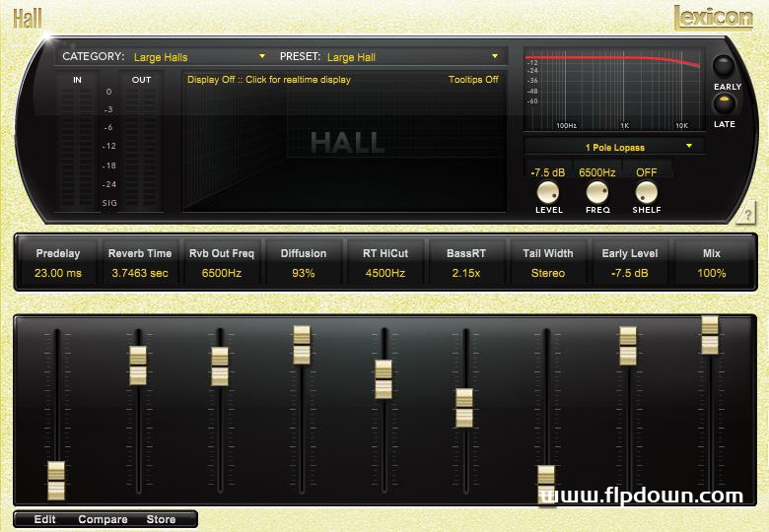Select the Predelay 23.00 ms parameter
Image resolution: width=769 pixels, height=532 pixels.
(58, 263)
